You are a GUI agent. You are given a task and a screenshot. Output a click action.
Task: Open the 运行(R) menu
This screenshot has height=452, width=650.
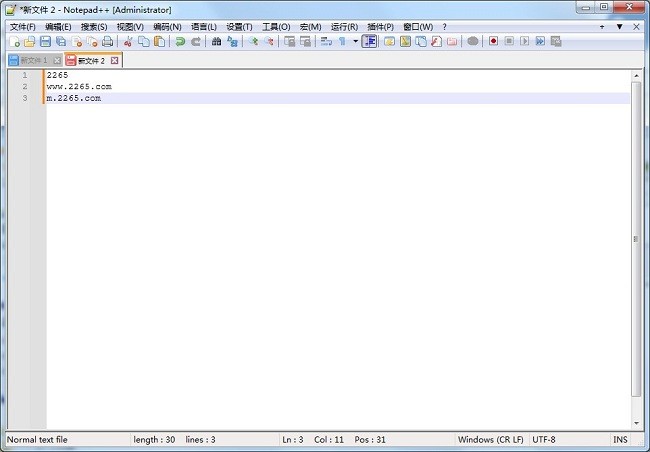pos(344,27)
